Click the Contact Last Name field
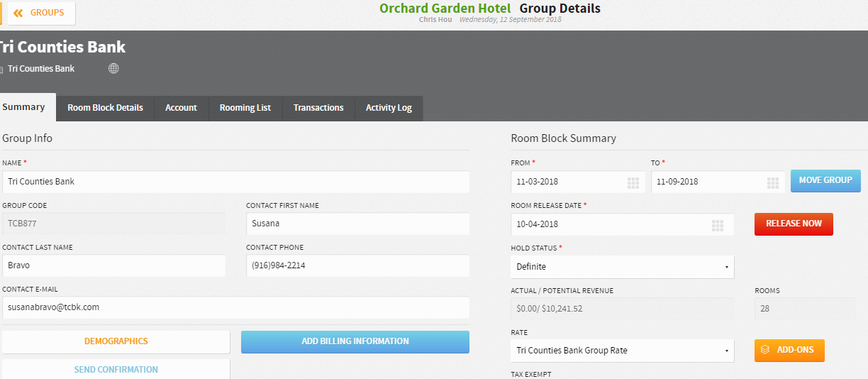This screenshot has height=379, width=868. 113,265
